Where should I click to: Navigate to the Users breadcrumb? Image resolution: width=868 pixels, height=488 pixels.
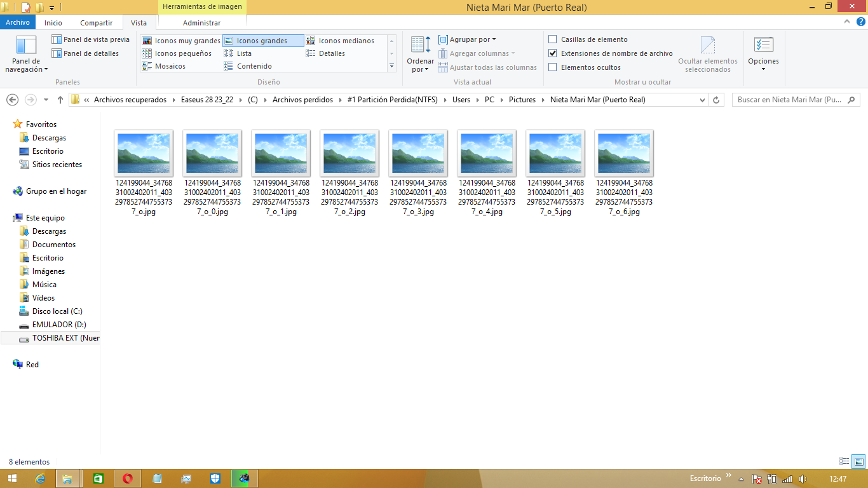[x=461, y=100]
